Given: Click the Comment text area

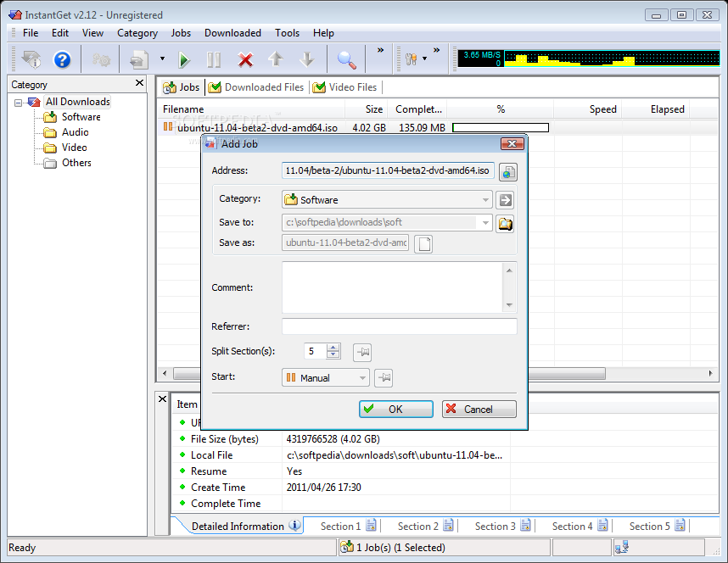Looking at the screenshot, I should click(x=393, y=287).
